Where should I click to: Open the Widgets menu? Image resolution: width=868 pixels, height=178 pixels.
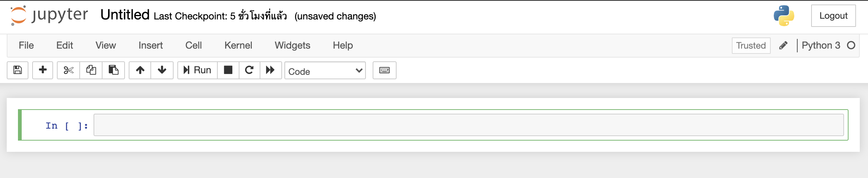(293, 45)
